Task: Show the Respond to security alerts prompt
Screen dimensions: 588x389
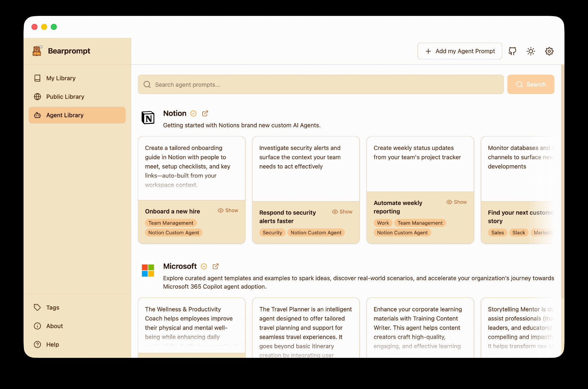Action: click(x=342, y=212)
